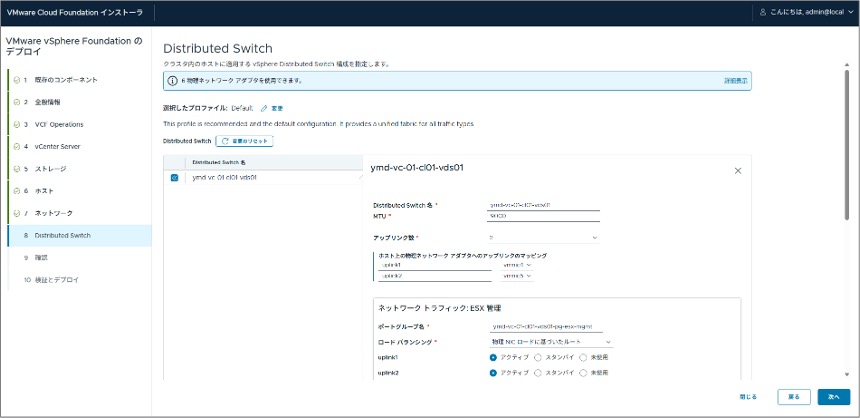Select step 8 Distributed Switch
Image resolution: width=860 pixels, height=418 pixels.
[x=80, y=235]
